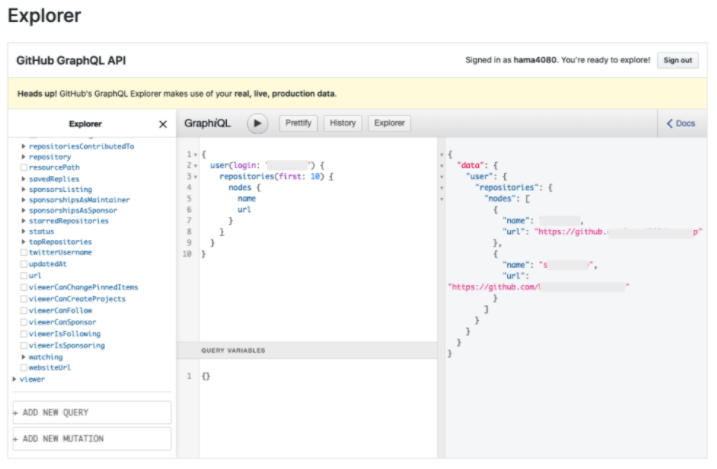Fold the "repositories" object in results
This screenshot has width=717, height=469.
coord(442,187)
